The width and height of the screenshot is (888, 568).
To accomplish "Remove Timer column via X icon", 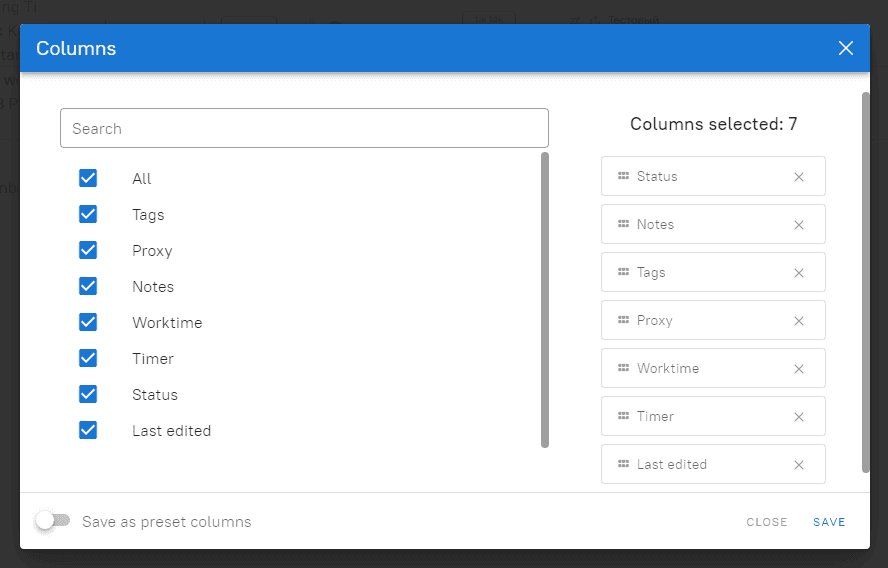I will 798,417.
